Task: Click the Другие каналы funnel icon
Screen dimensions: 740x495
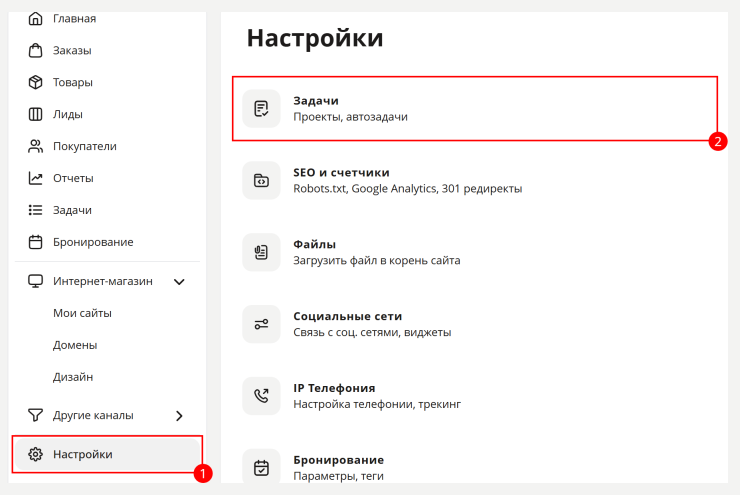Action: coord(35,415)
